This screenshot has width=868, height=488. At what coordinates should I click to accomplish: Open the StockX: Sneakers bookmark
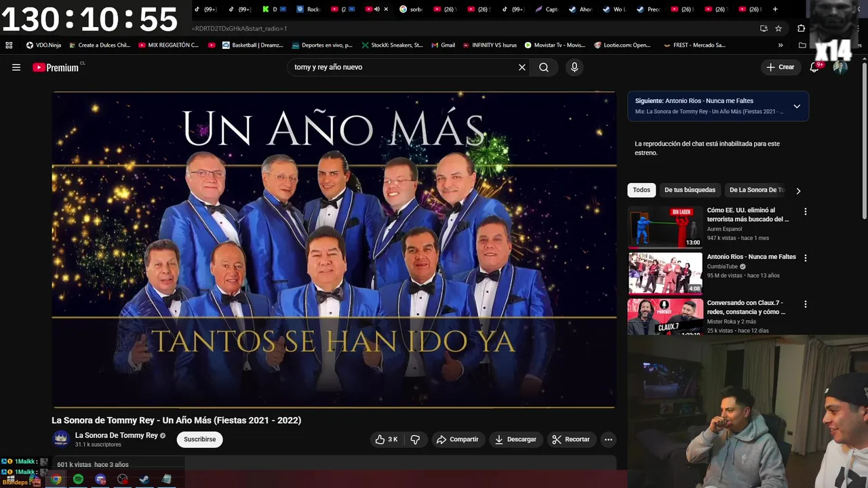[x=392, y=45]
